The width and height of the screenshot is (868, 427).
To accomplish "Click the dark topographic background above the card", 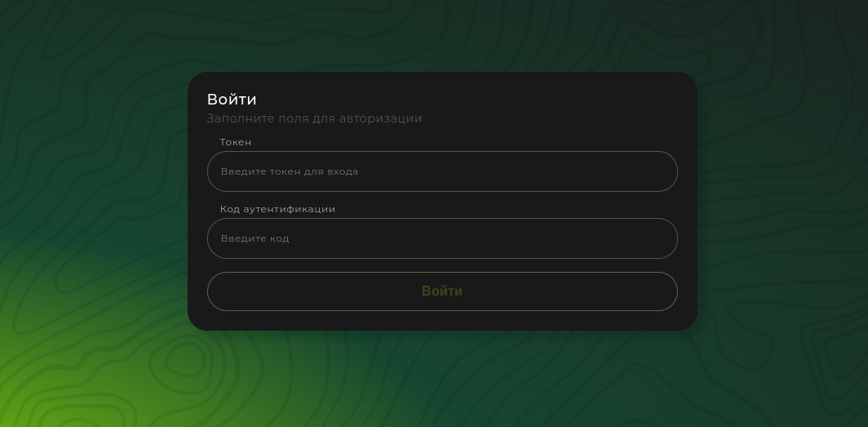I will tap(442, 33).
